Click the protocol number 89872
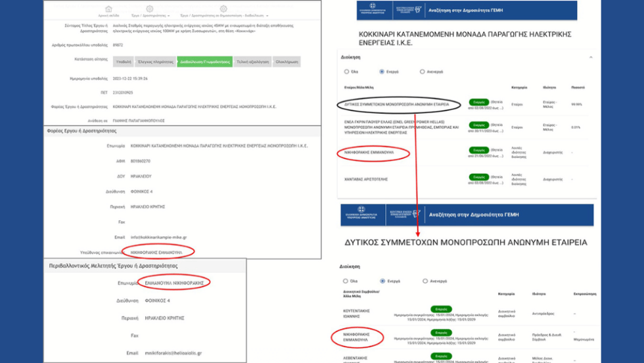644x363 pixels. point(118,45)
